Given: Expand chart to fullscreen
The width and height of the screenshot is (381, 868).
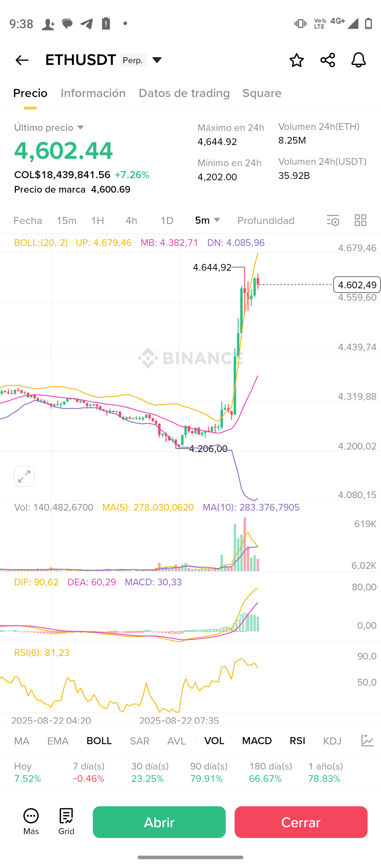Looking at the screenshot, I should (24, 476).
